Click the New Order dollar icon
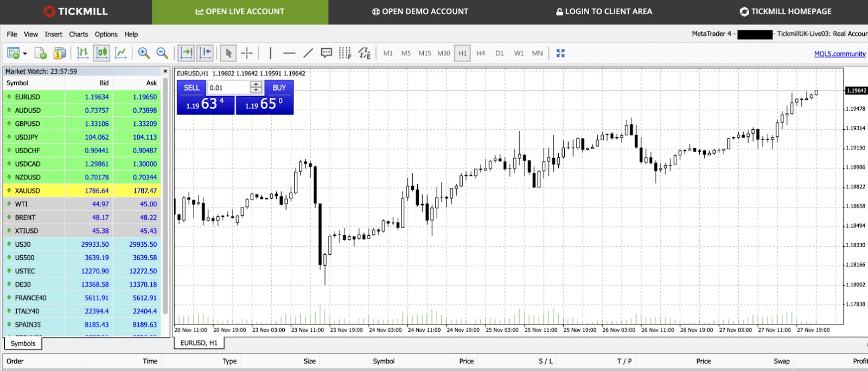This screenshot has width=868, height=371. point(60,53)
